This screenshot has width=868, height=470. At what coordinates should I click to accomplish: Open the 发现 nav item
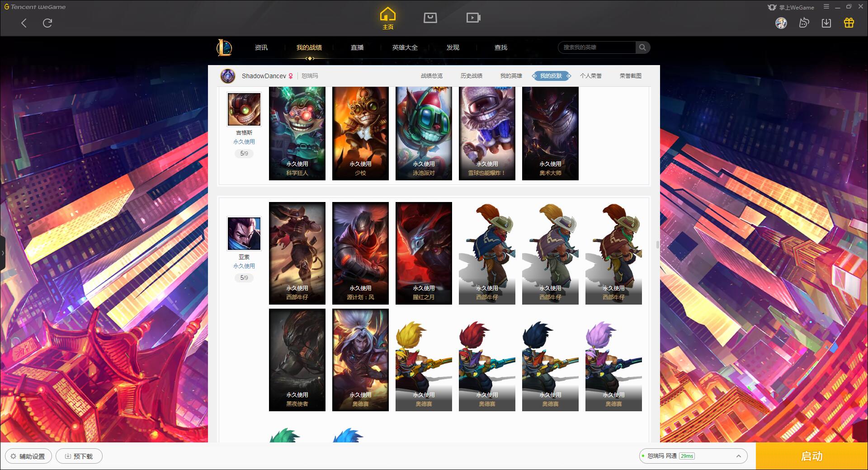coord(453,47)
